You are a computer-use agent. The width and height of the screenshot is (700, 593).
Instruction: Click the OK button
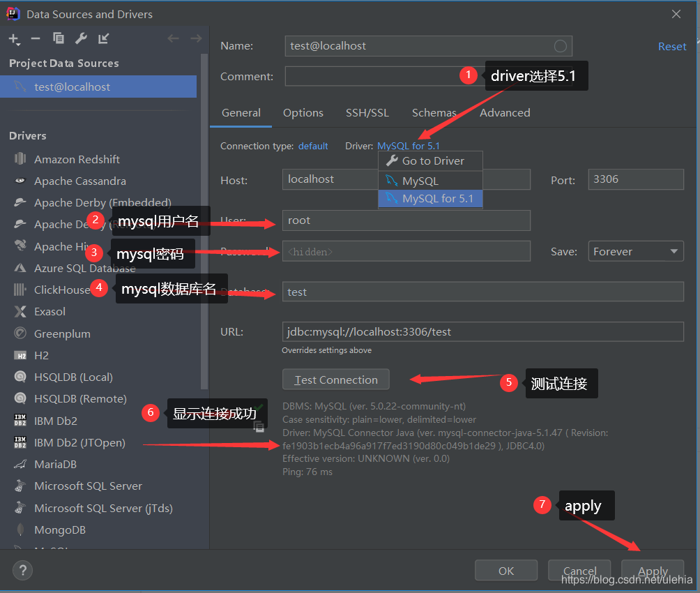(505, 571)
